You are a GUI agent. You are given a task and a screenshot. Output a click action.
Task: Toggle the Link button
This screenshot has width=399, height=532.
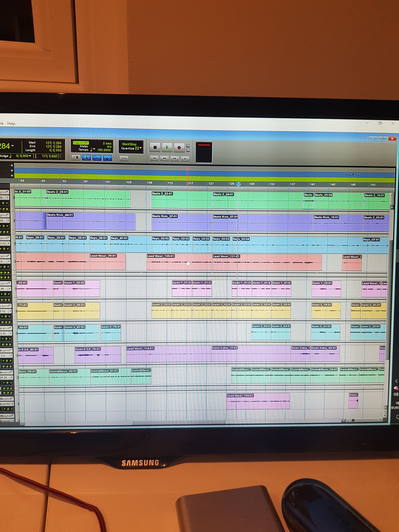click(124, 158)
